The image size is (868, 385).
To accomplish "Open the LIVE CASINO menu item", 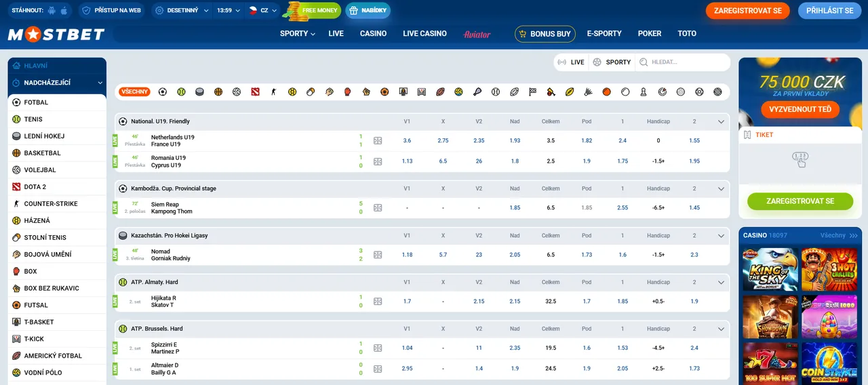I will pyautogui.click(x=425, y=34).
